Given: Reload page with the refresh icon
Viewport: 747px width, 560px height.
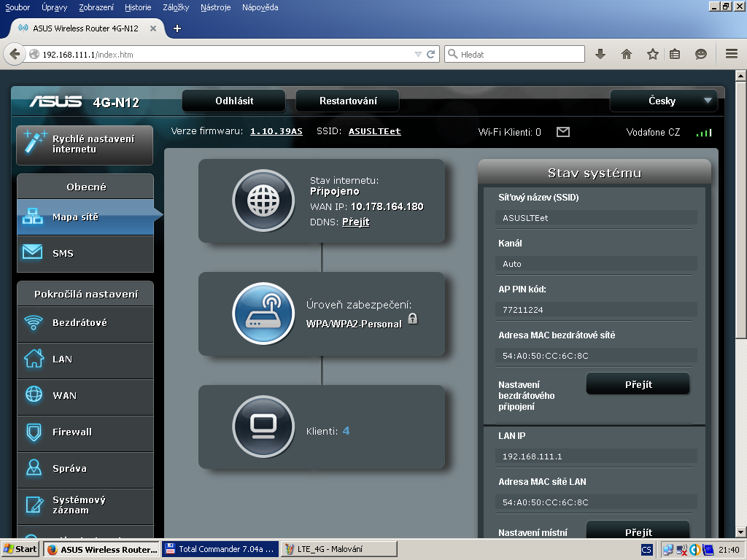Looking at the screenshot, I should click(x=431, y=54).
